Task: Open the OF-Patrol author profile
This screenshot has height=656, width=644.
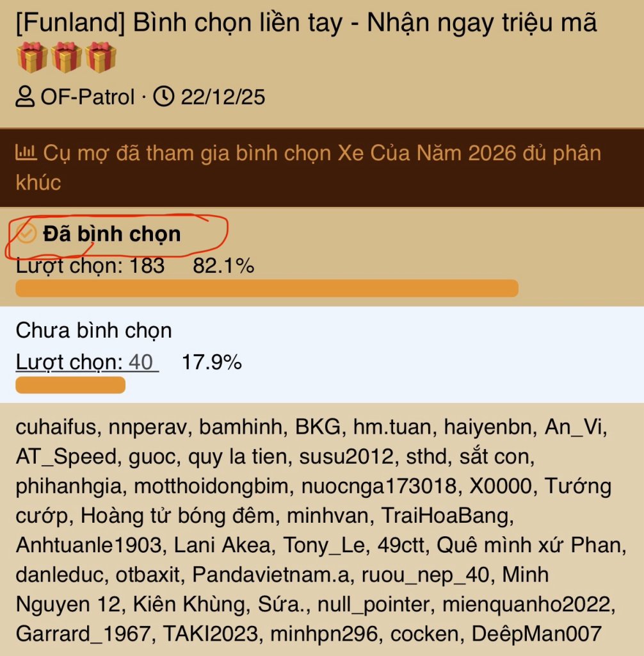Action: (88, 97)
